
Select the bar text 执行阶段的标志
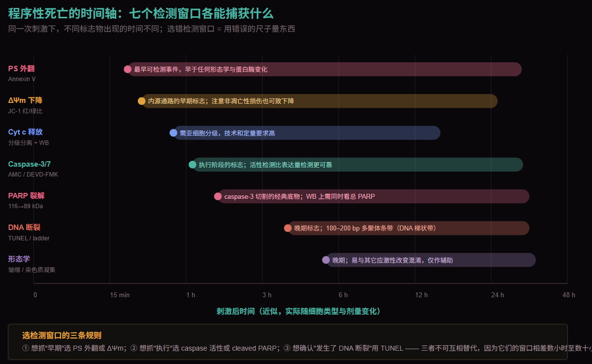[221, 165]
